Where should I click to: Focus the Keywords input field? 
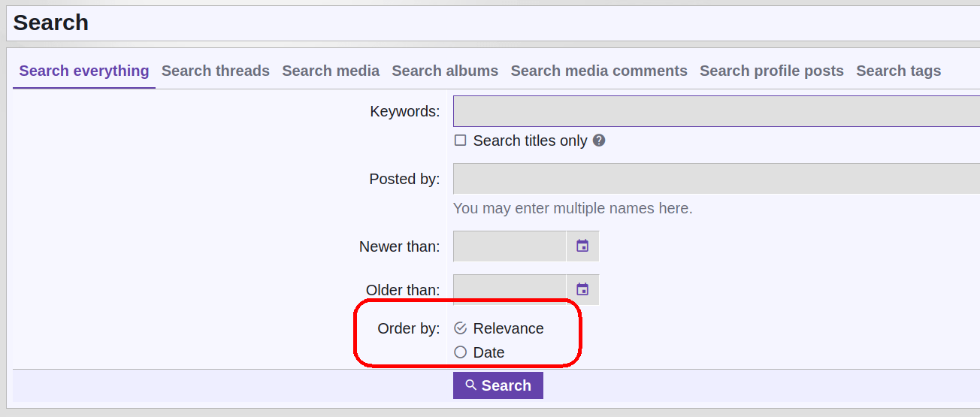tap(716, 111)
